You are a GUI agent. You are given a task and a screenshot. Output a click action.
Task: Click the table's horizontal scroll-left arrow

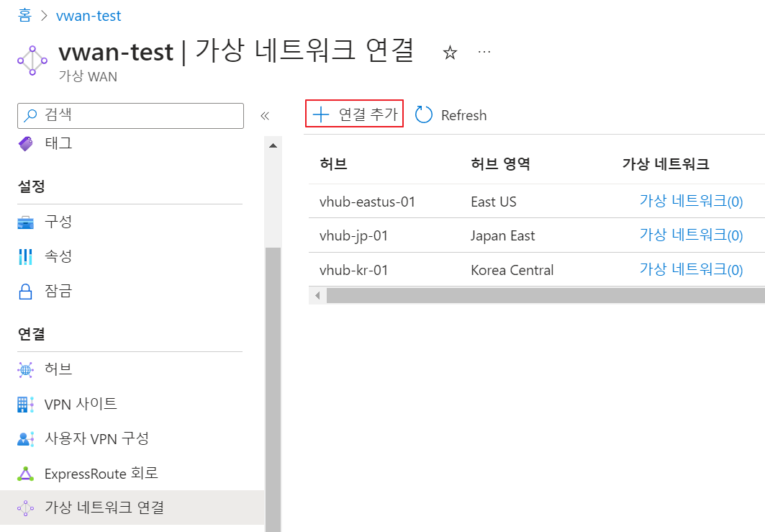click(x=317, y=295)
